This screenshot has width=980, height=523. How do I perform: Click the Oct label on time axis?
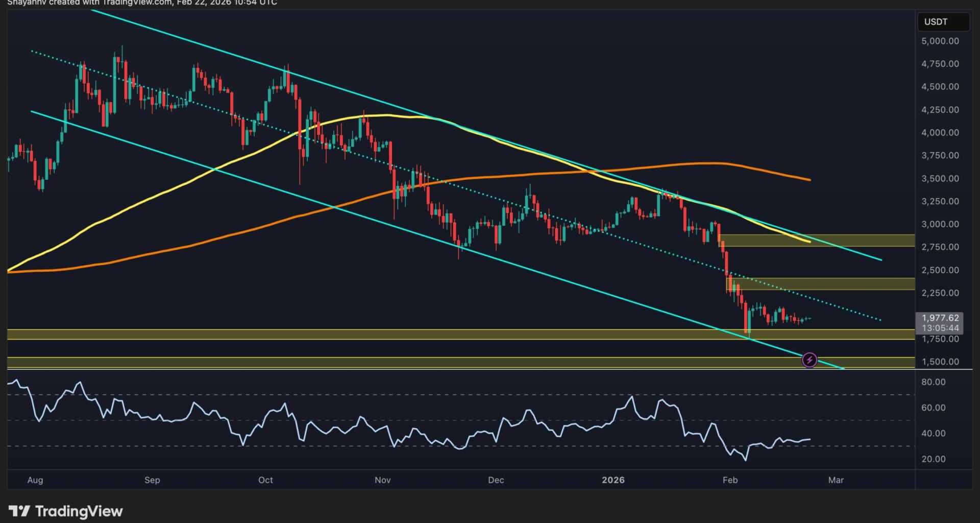click(265, 480)
